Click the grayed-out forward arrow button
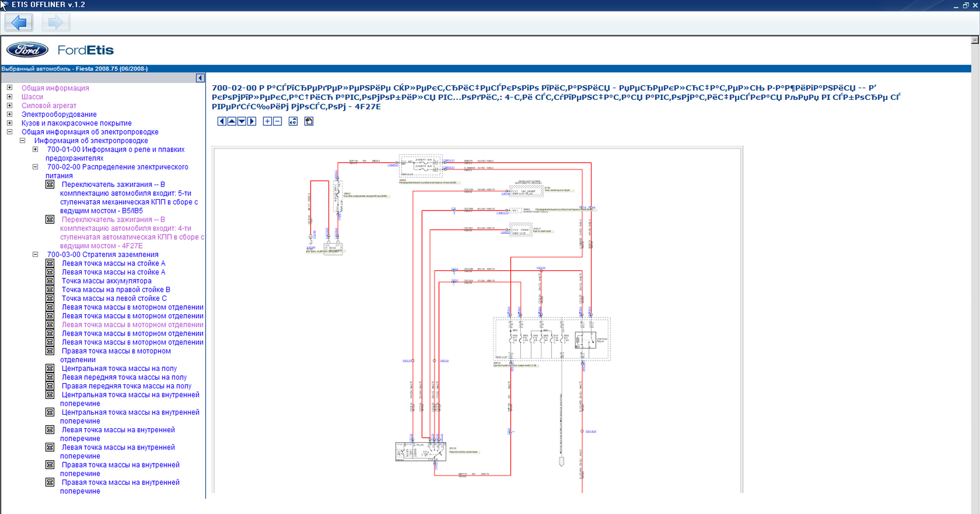Screen dimensions: 980x514 pyautogui.click(x=55, y=22)
